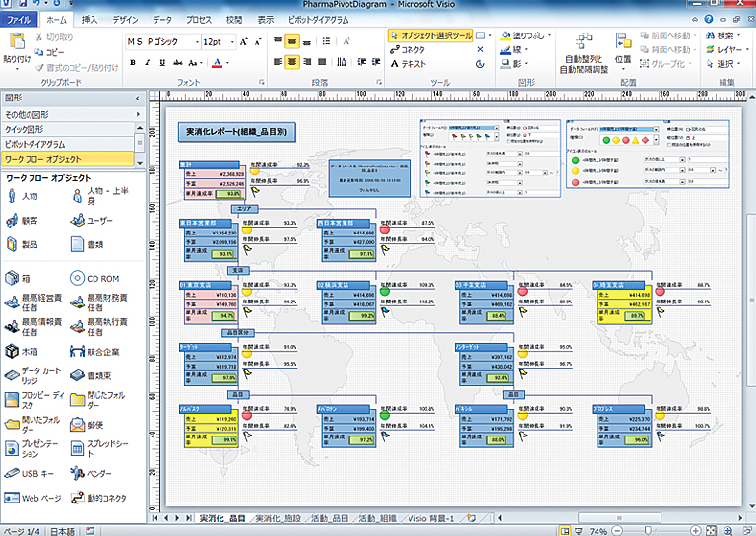Pick the 人物 (Person) shape icon

[x=12, y=197]
